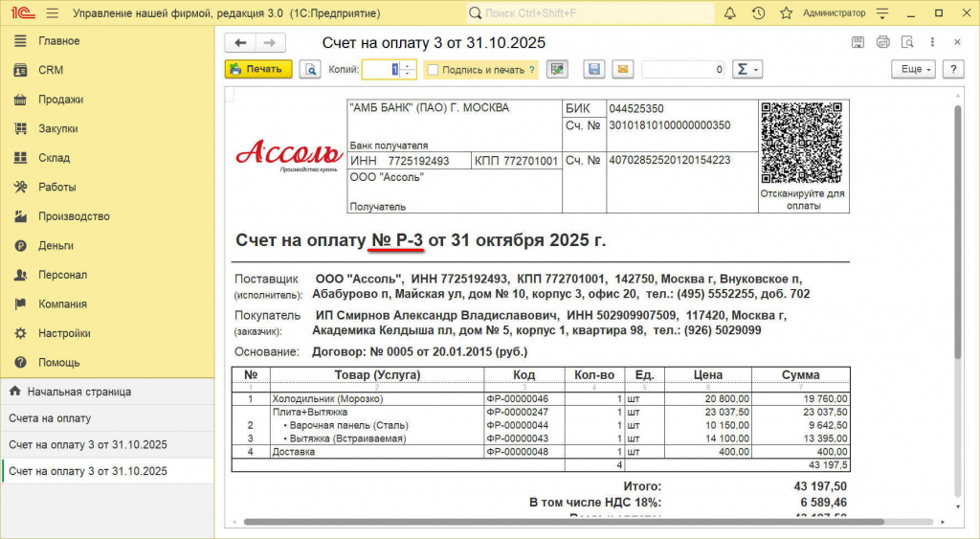This screenshot has height=539, width=980.
Task: Open service settings menu icon
Action: (882, 13)
